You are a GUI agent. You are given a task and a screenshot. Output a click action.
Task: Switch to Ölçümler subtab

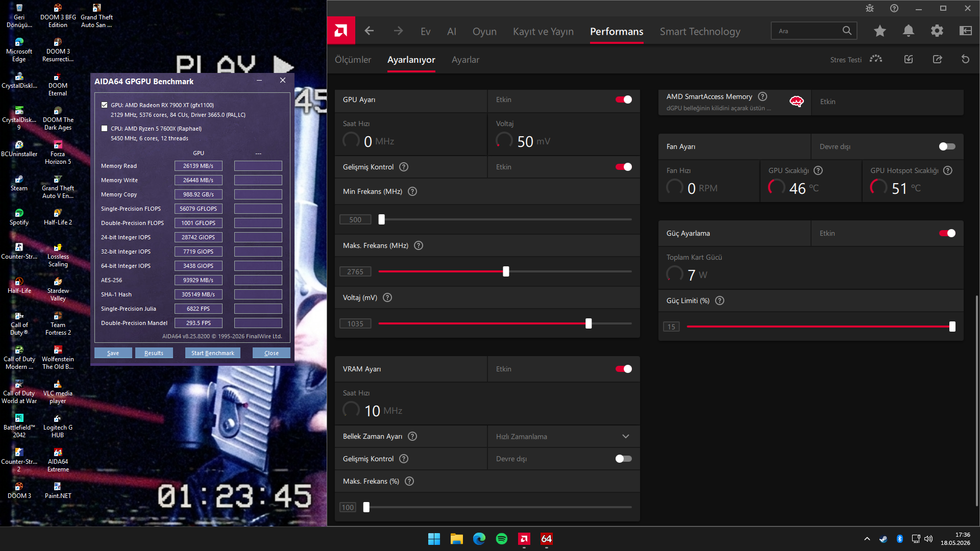click(x=353, y=60)
